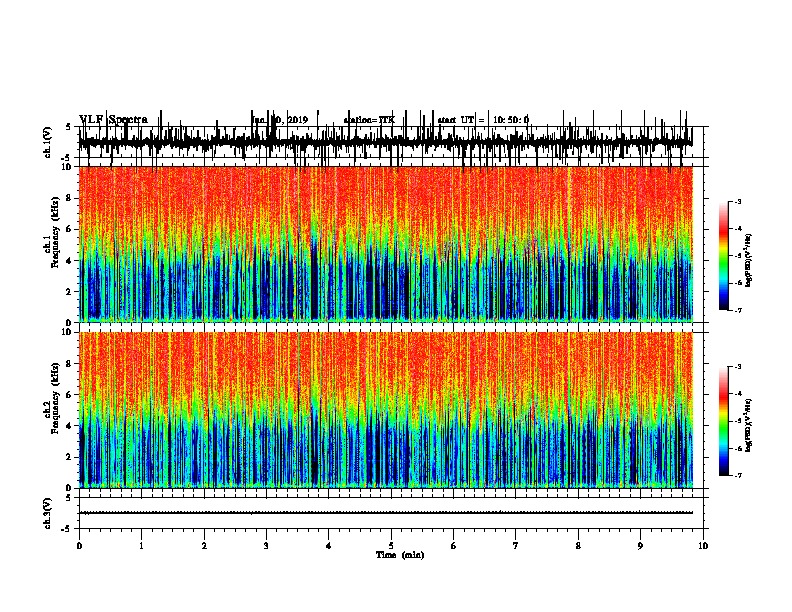Click the '4' kHz tick on ch.1 spectrogram
The height and width of the screenshot is (612, 792).
(69, 261)
